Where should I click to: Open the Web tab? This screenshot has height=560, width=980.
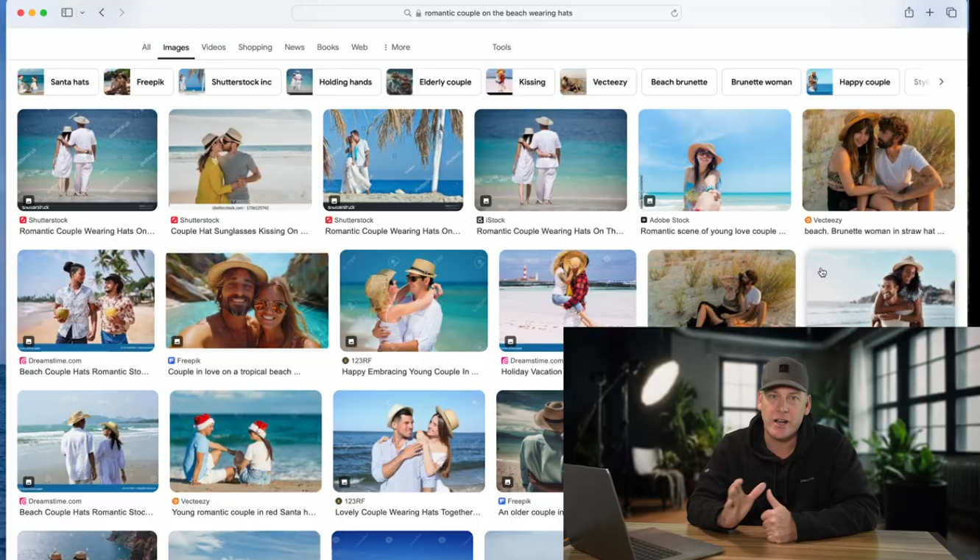(x=359, y=47)
